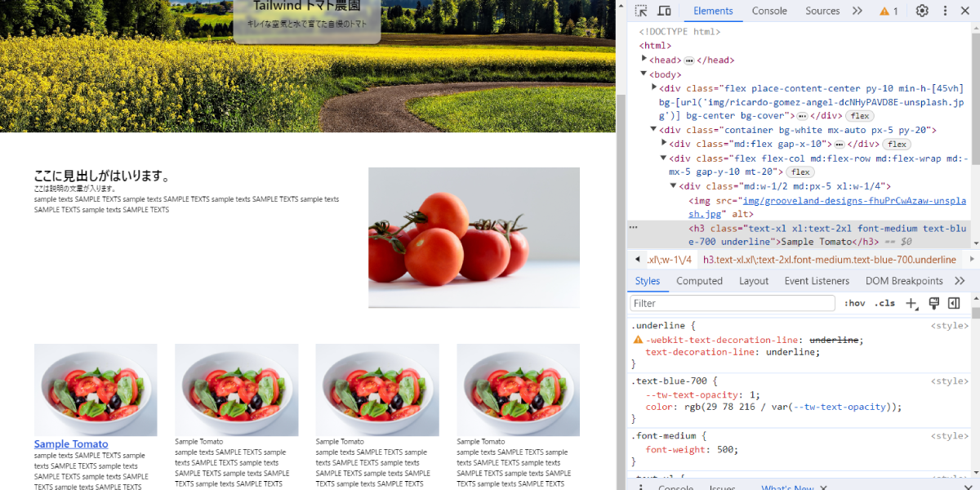The image size is (980, 490).
Task: Activate the inspect element picker icon
Action: 641,11
